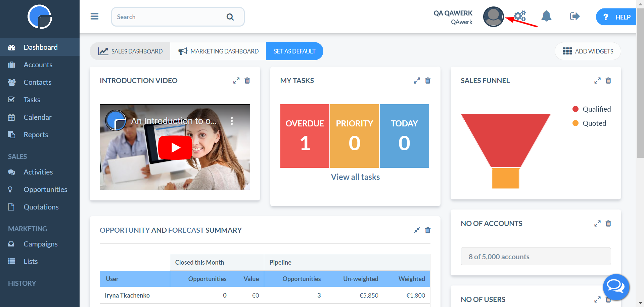Open the video options three-dot menu
This screenshot has width=644, height=307.
pos(232,121)
